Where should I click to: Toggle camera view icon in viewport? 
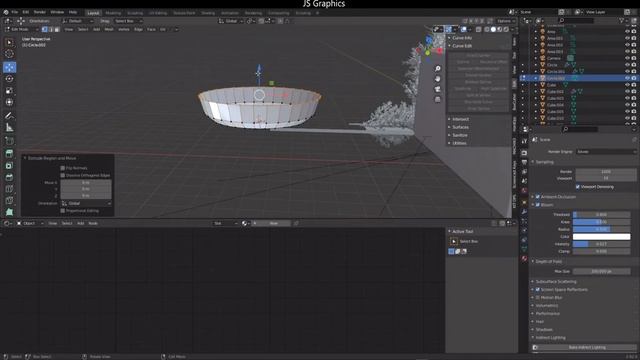pos(438,89)
